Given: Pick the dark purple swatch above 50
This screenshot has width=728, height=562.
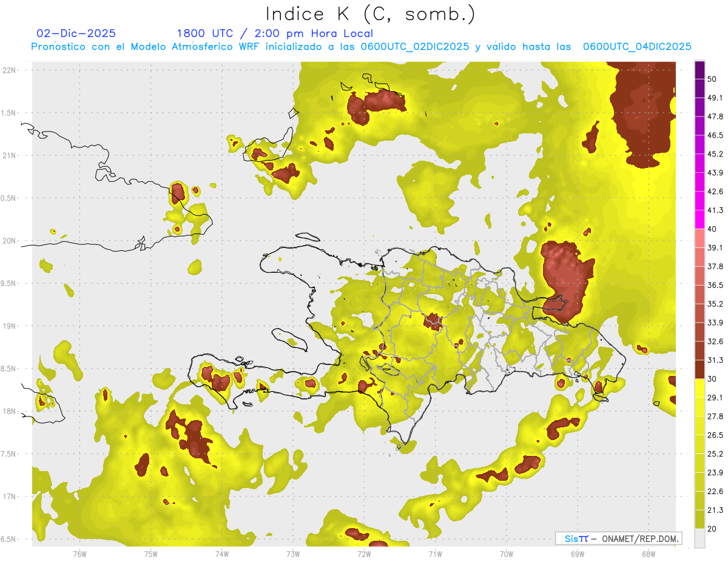Looking at the screenshot, I should [x=700, y=70].
